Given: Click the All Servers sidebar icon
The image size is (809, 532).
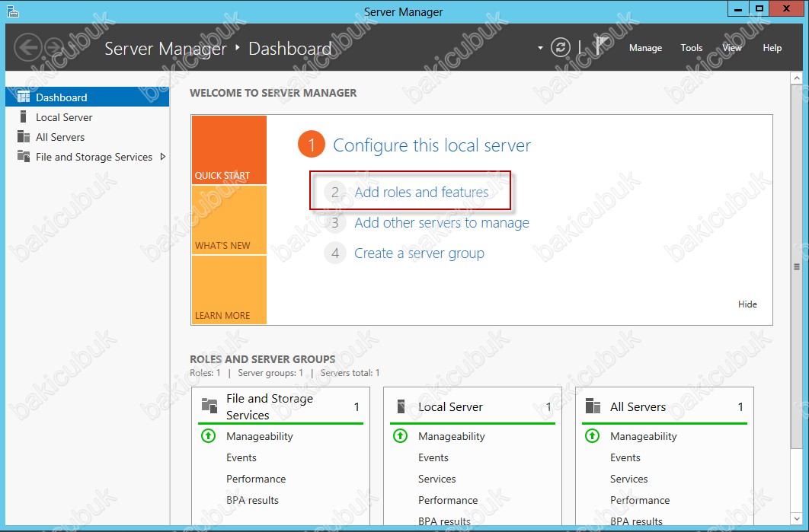Looking at the screenshot, I should 23,136.
